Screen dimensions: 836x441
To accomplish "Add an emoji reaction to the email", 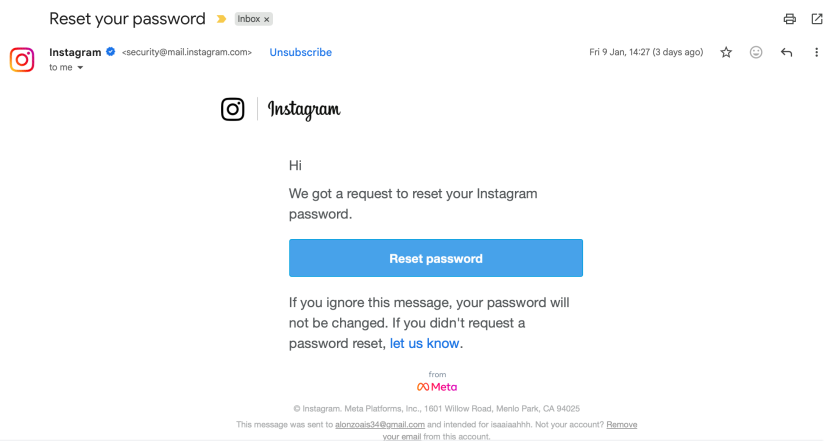I will pos(756,52).
